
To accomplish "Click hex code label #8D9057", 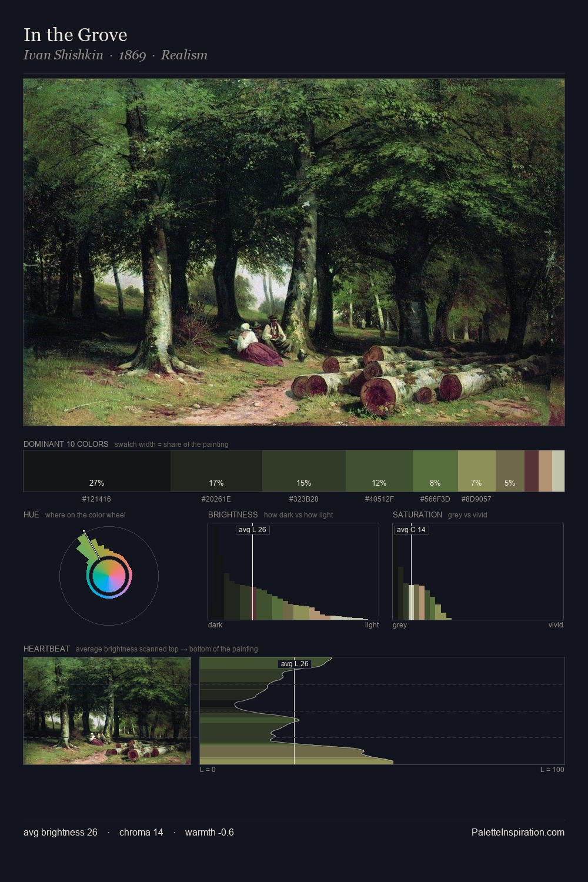I will pos(476,499).
